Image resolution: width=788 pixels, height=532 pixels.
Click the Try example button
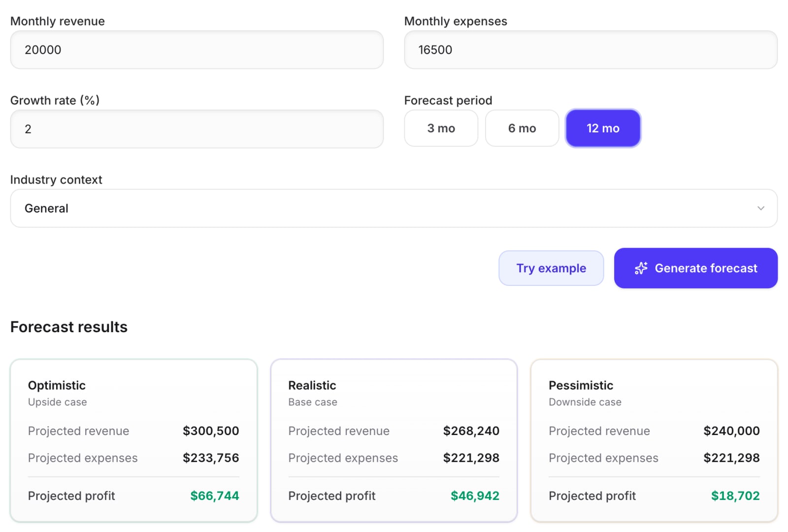pyautogui.click(x=551, y=268)
